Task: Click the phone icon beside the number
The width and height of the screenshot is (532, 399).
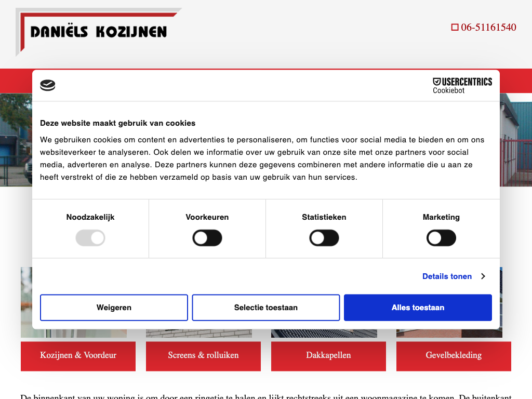Action: click(455, 28)
